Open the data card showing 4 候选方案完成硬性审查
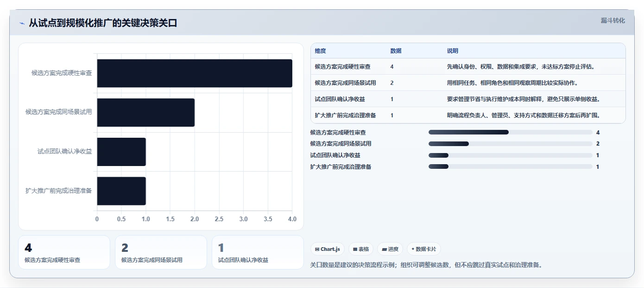644x288 pixels. coord(64,252)
